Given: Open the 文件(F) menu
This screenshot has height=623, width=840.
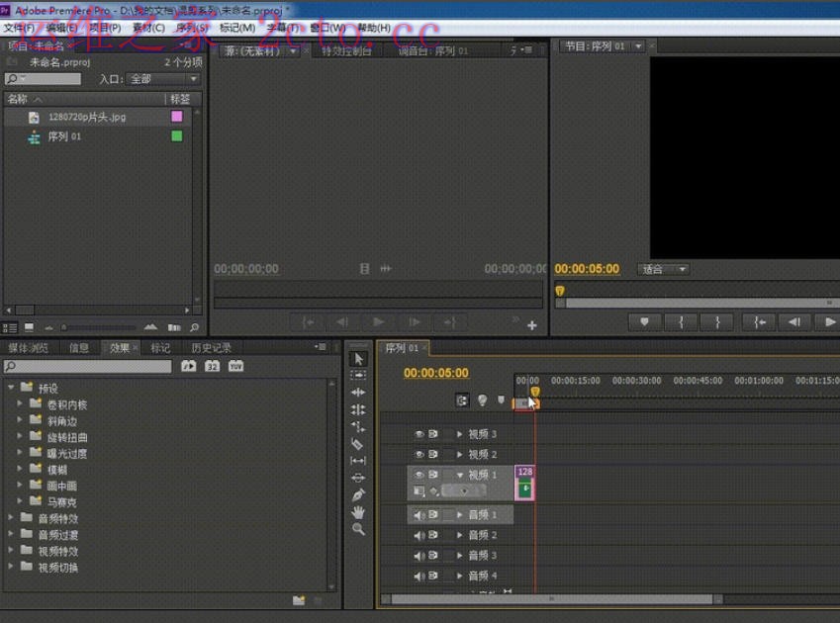Looking at the screenshot, I should pyautogui.click(x=19, y=28).
